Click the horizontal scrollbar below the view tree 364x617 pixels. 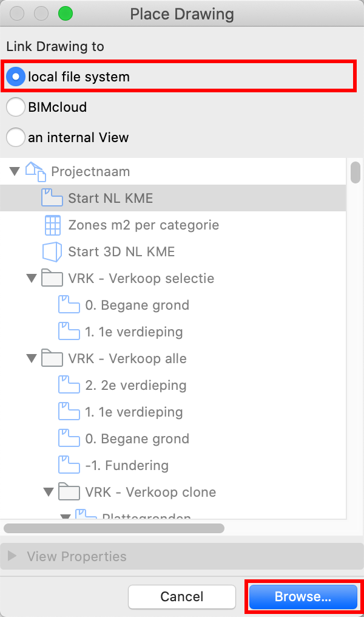[114, 528]
